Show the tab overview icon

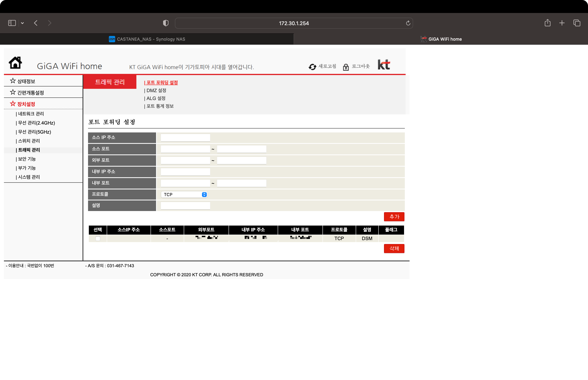point(577,23)
